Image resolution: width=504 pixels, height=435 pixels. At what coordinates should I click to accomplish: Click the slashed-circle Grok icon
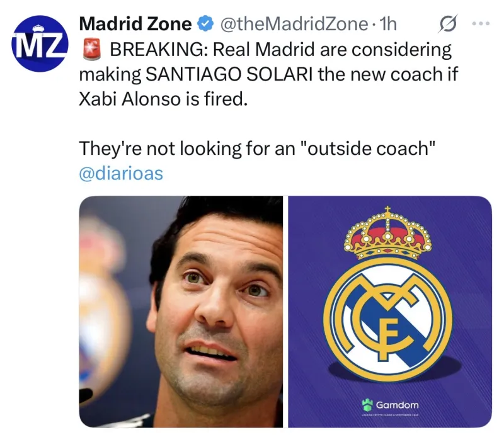447,25
